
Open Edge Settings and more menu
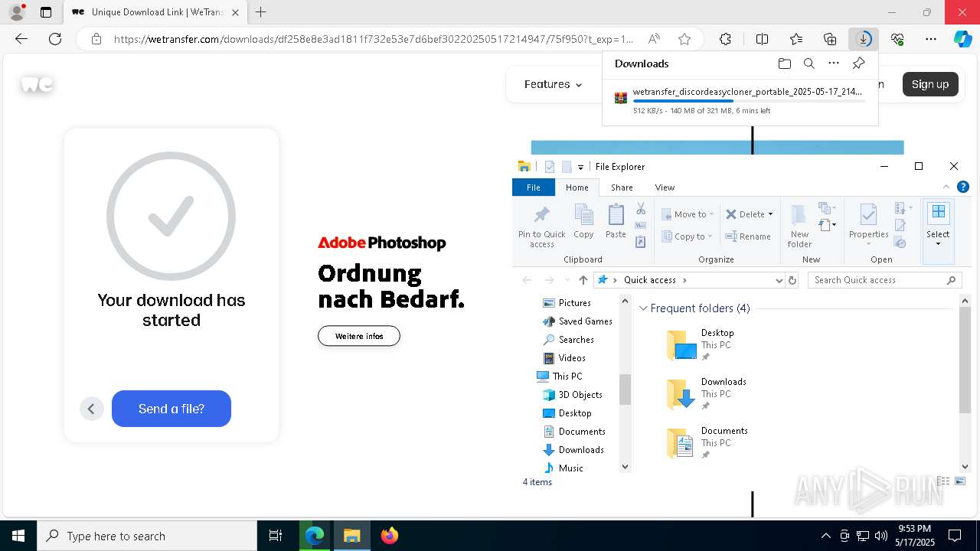pos(931,39)
